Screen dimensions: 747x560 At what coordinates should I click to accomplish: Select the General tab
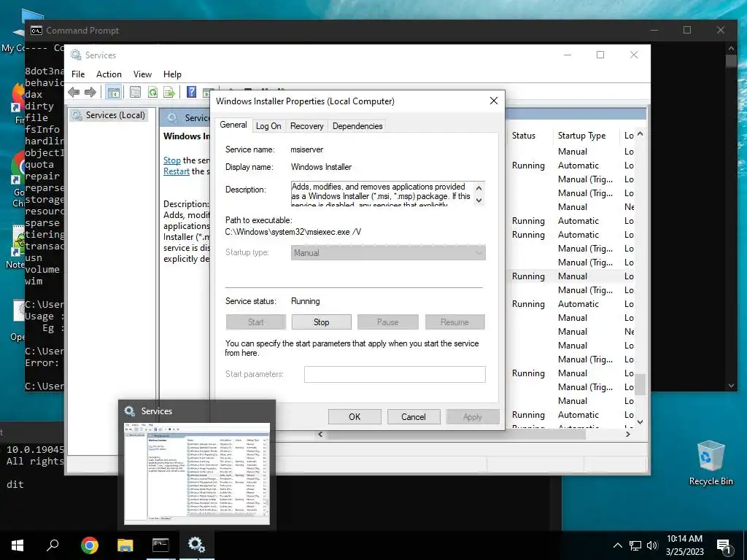coord(233,125)
